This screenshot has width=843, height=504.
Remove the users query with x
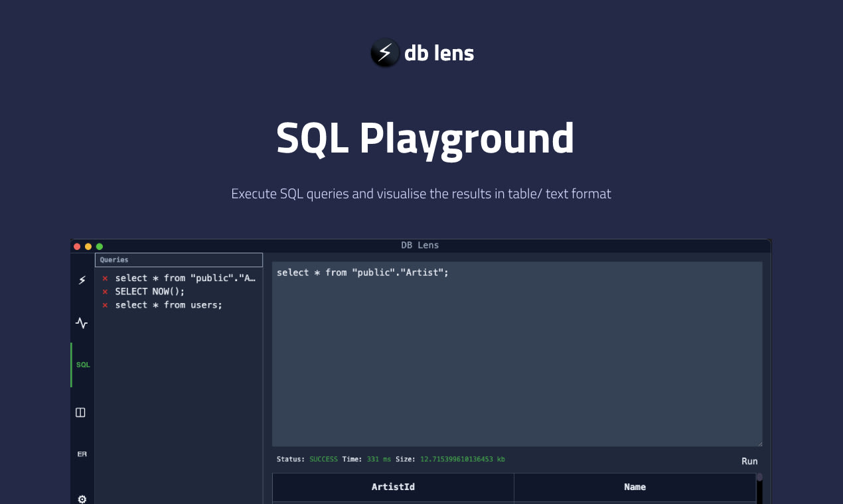[105, 305]
